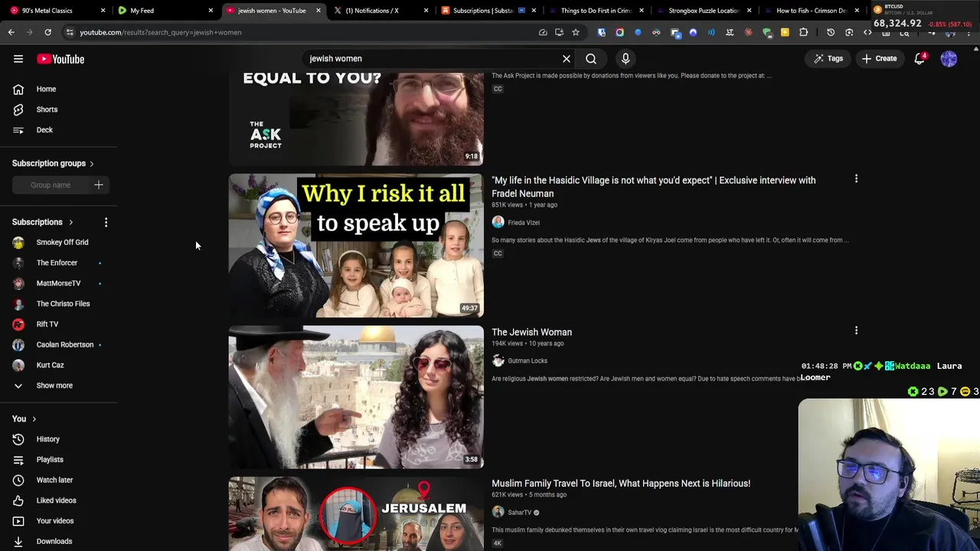This screenshot has height=551, width=980.
Task: Open The Enforcer channel
Action: tap(58, 263)
